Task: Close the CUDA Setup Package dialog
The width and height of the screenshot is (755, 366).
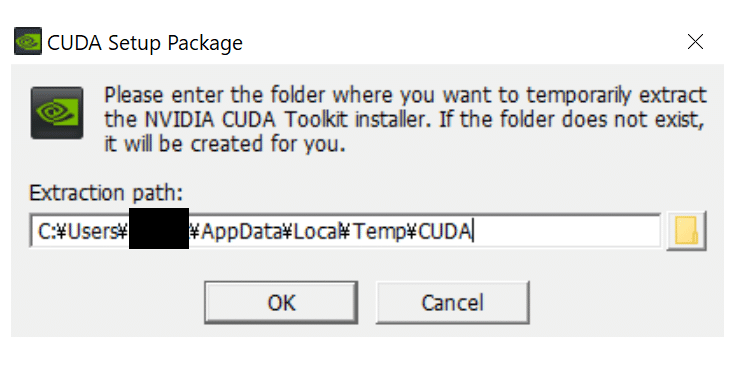Action: [695, 42]
